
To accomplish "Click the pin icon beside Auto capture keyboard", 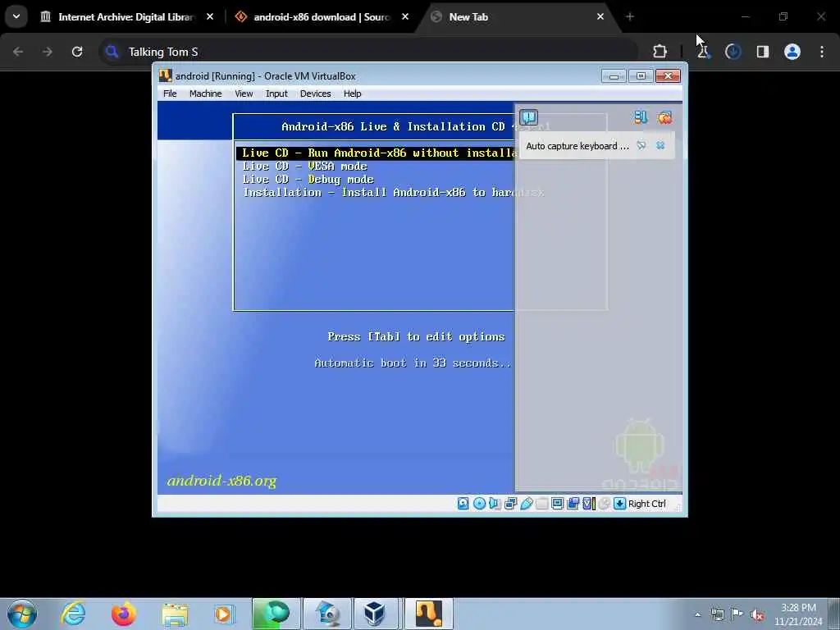I will pyautogui.click(x=641, y=146).
